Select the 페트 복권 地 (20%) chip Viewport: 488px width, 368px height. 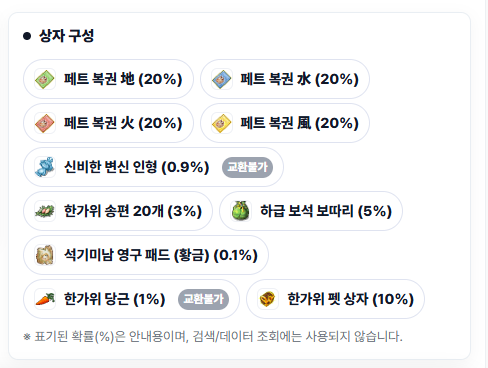tap(108, 79)
